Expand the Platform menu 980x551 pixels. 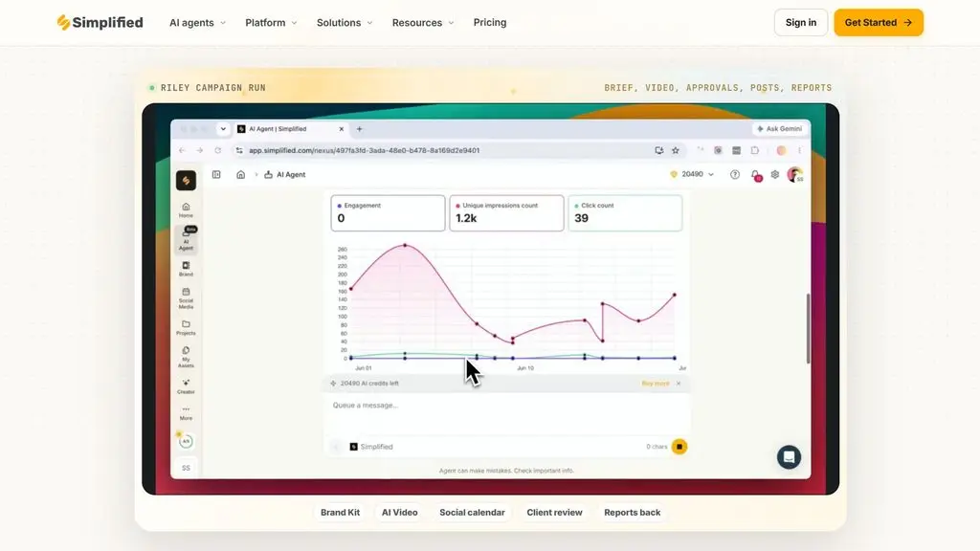point(271,23)
